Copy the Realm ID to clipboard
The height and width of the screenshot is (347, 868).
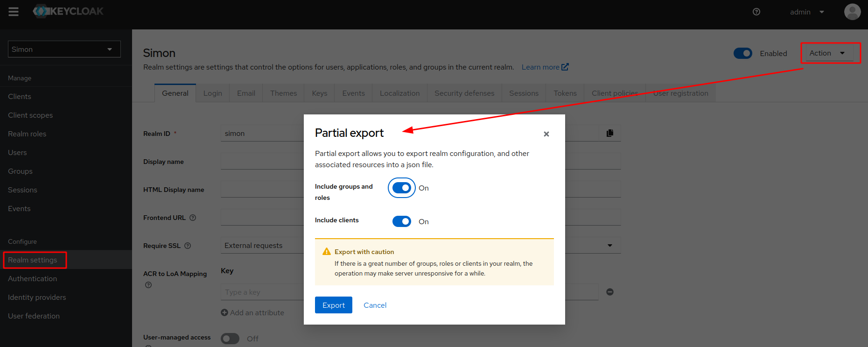click(x=610, y=133)
